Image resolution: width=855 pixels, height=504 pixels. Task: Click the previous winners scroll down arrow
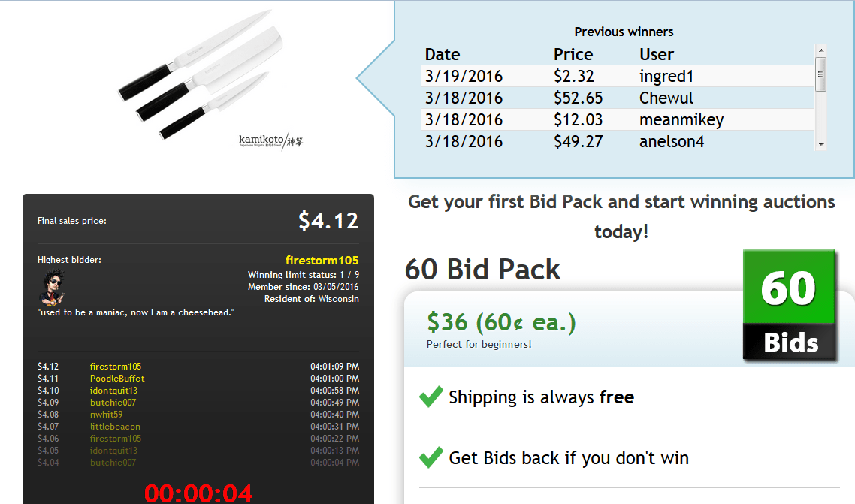pos(820,145)
